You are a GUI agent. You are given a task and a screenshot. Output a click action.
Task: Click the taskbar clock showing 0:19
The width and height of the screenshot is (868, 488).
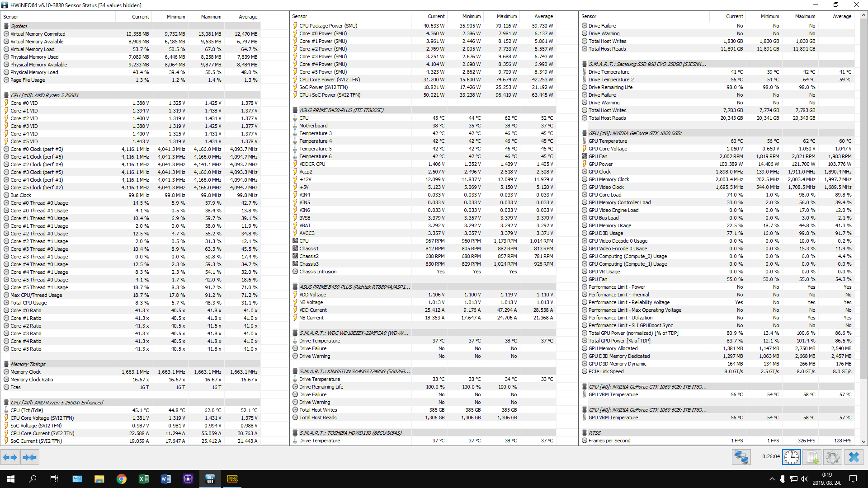click(x=827, y=479)
